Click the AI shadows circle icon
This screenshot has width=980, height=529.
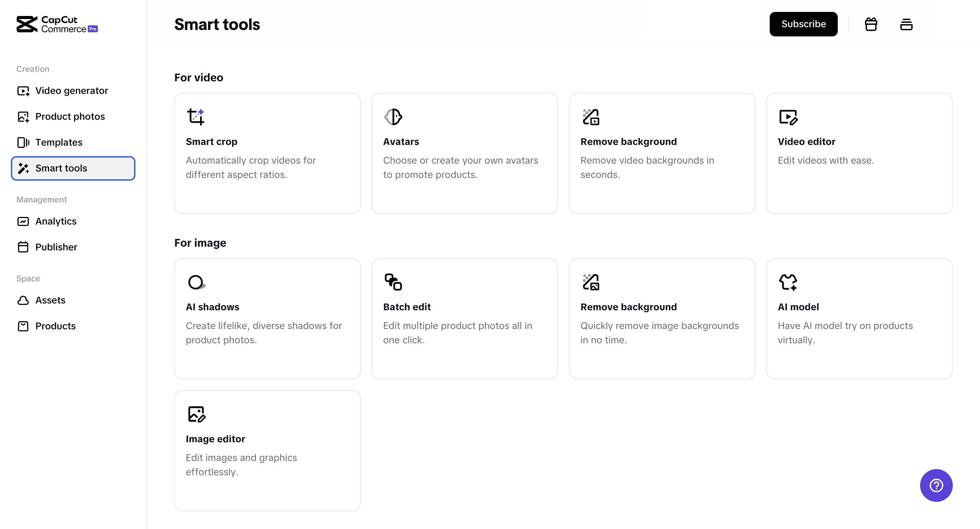coord(196,282)
